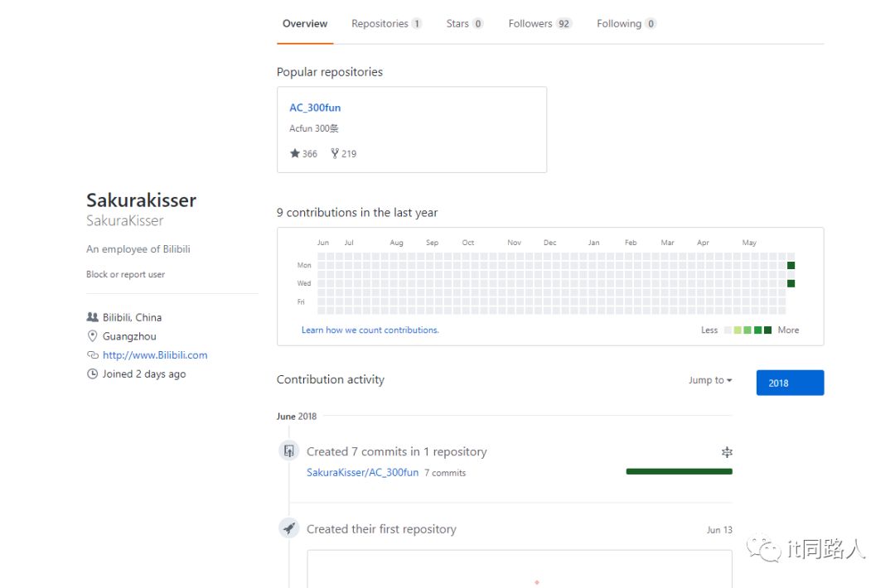The height and width of the screenshot is (588, 895).
Task: Click the link chain icon beside website URL
Action: [93, 354]
